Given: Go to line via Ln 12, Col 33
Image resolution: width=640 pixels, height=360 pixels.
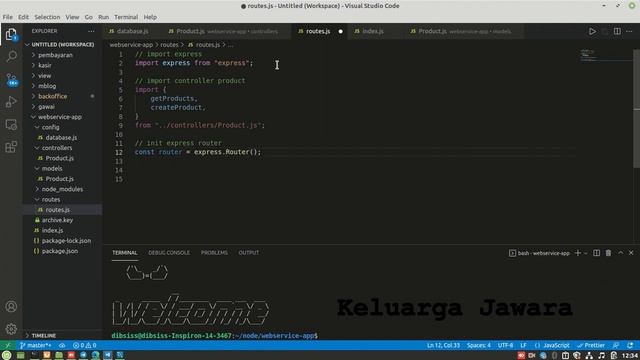Looking at the screenshot, I should (x=443, y=345).
